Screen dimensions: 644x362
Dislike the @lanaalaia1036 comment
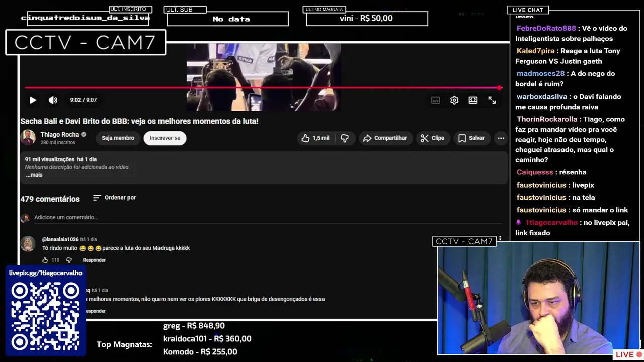pos(69,260)
